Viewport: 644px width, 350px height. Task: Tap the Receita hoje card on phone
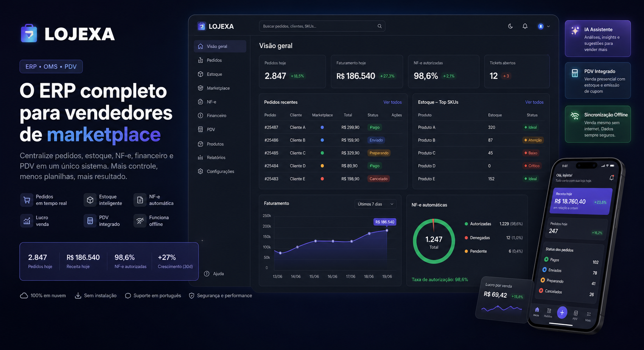tap(581, 201)
